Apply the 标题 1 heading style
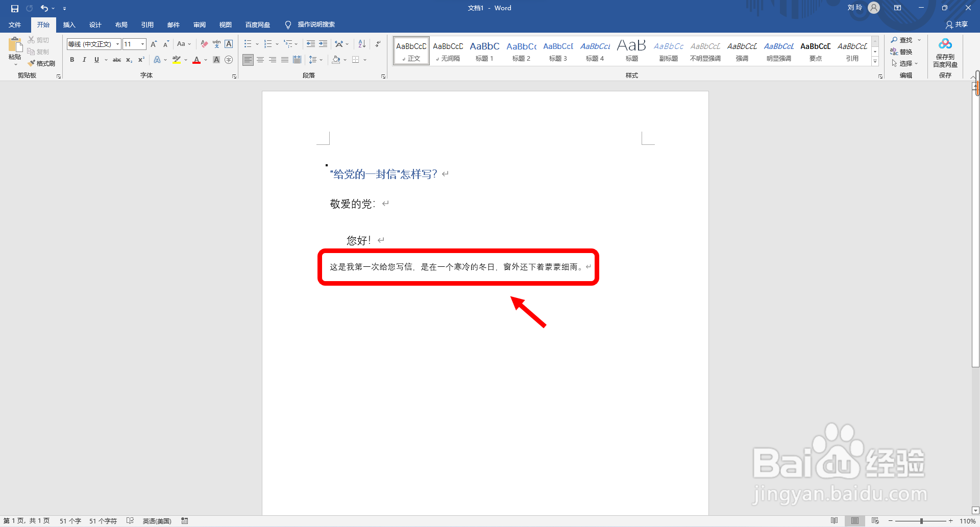Viewport: 980px width, 527px height. [x=484, y=51]
